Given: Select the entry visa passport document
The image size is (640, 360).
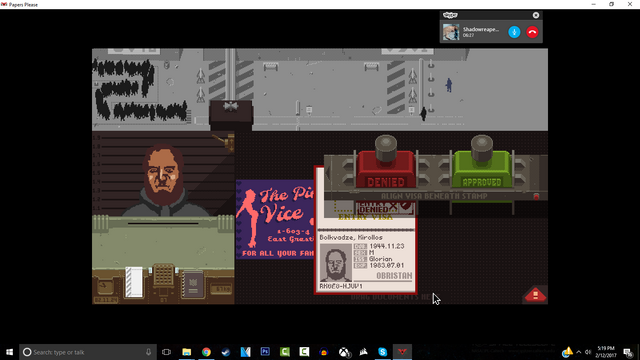Looking at the screenshot, I should tap(366, 230).
